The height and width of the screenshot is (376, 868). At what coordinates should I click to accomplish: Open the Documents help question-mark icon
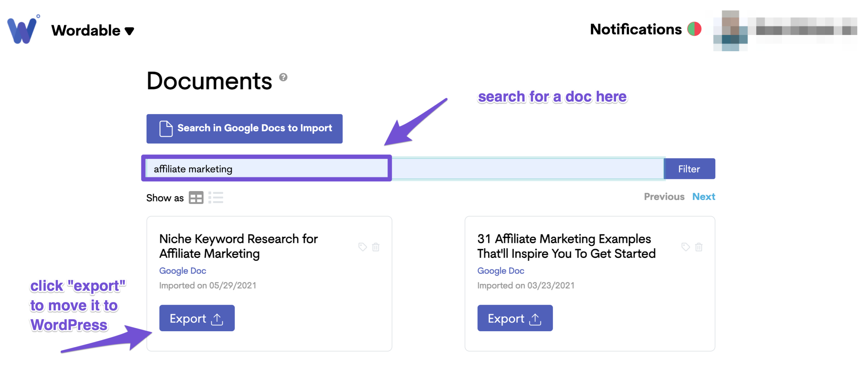283,77
